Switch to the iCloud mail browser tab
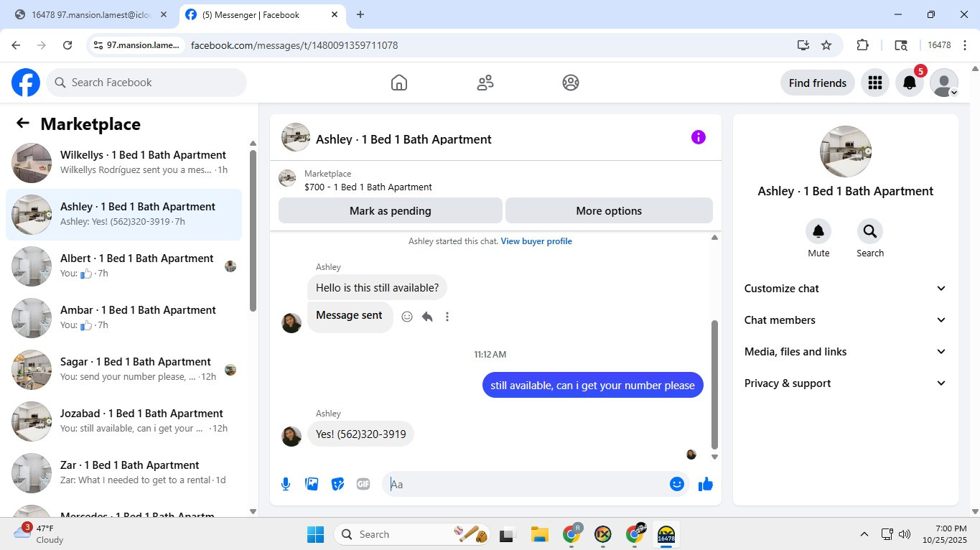 91,14
